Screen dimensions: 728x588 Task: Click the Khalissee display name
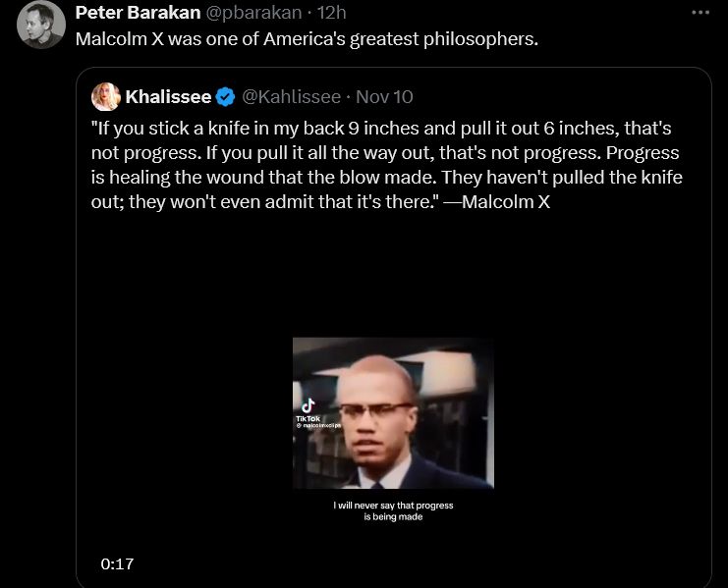168,96
